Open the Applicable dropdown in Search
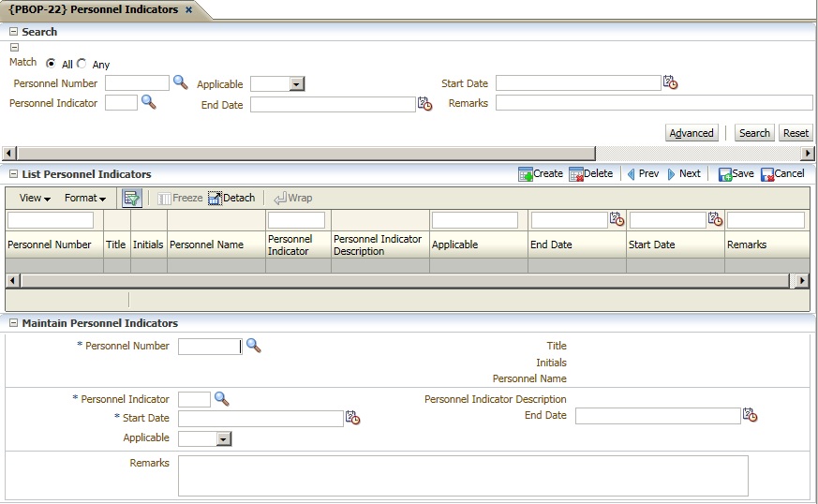 coord(296,84)
